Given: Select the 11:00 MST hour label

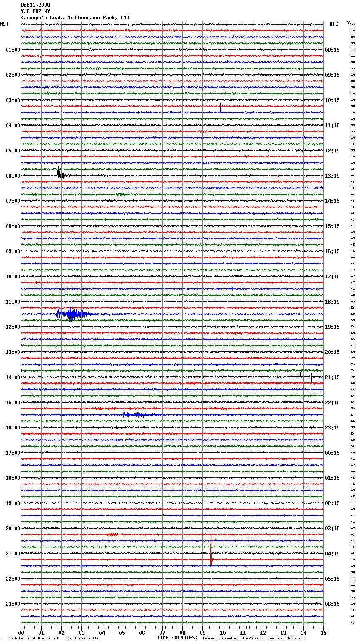Looking at the screenshot, I should click(x=13, y=302).
